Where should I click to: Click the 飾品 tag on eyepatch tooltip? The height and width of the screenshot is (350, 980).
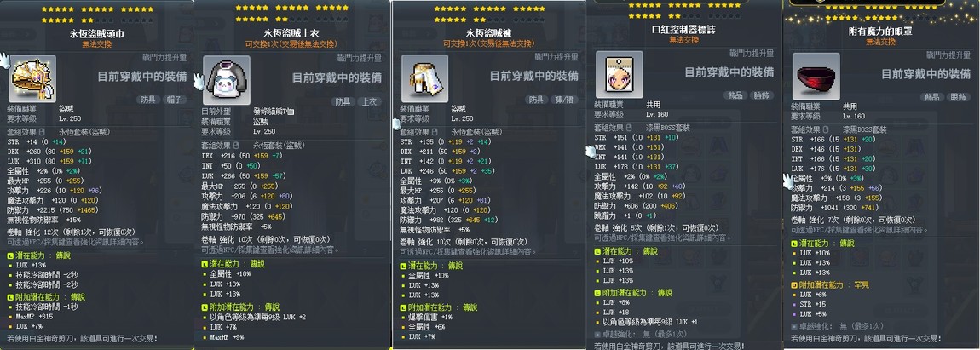pos(931,97)
